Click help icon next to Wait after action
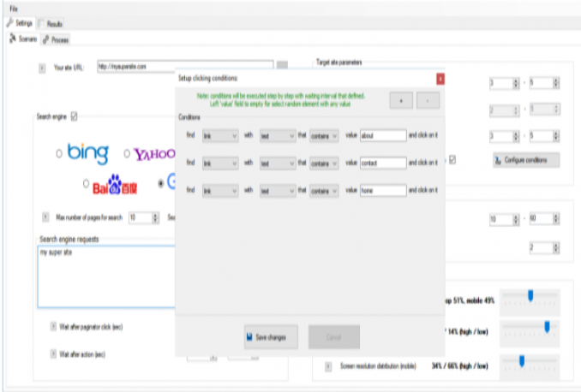The height and width of the screenshot is (392, 581). (53, 353)
